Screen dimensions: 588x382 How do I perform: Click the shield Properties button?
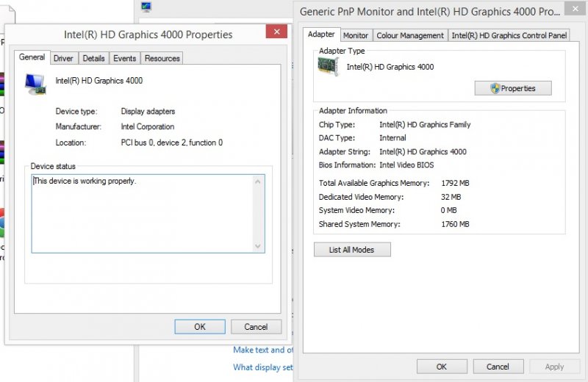[x=513, y=88]
